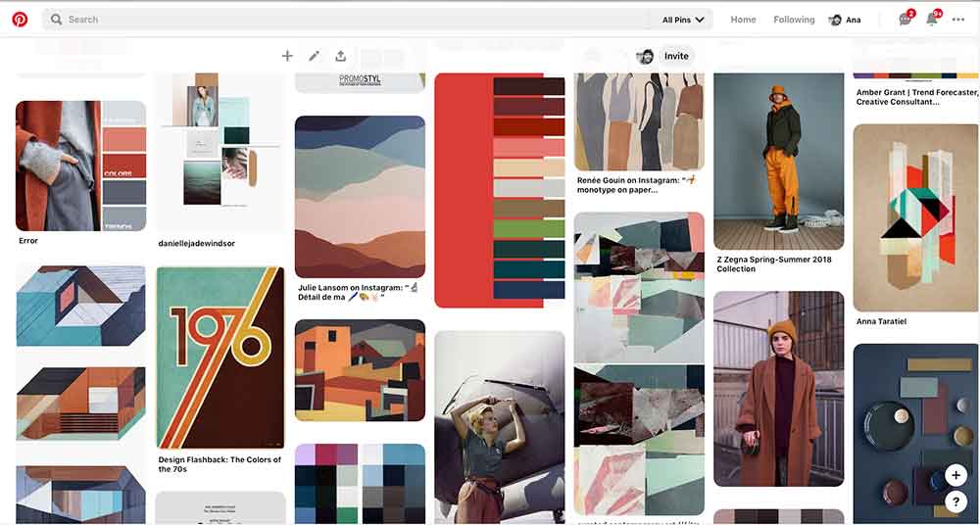This screenshot has width=980, height=525.
Task: Click daniellejadewindsor caption
Action: tap(197, 243)
